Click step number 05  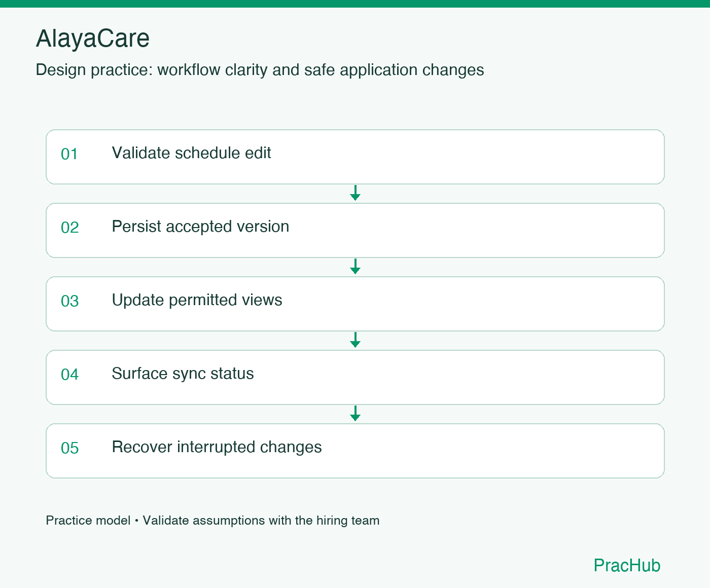(69, 448)
